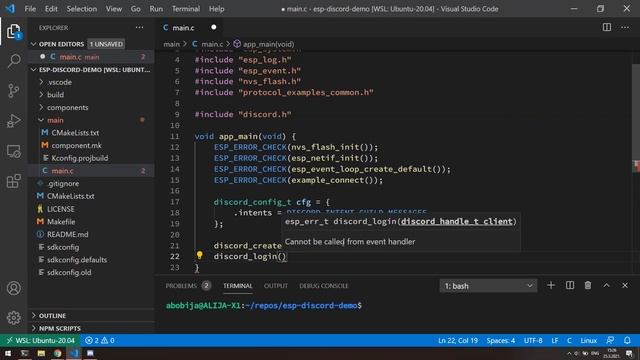Show code actions lightbulb on line 22

click(x=199, y=255)
